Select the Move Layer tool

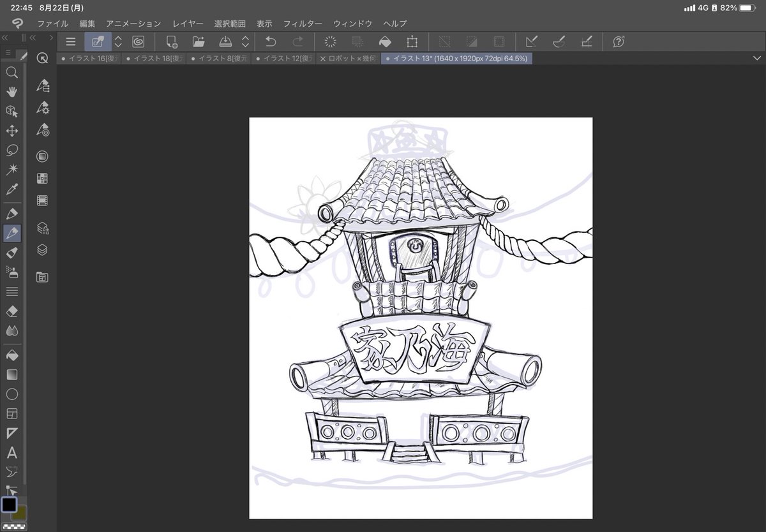(11, 131)
